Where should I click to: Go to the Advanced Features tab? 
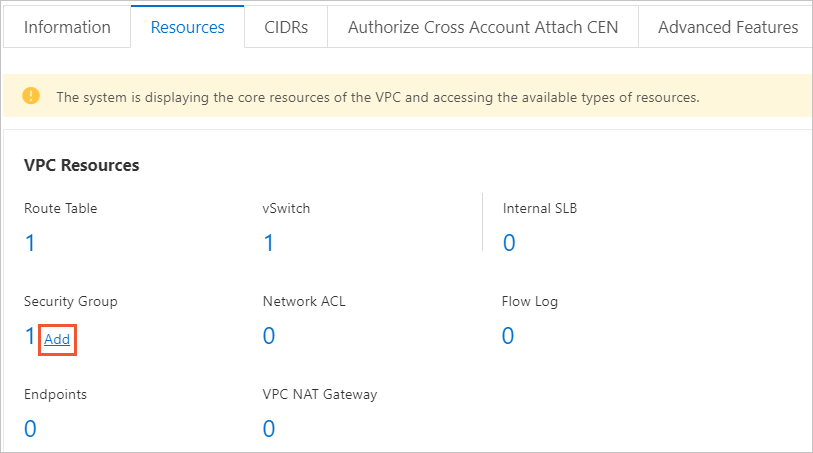727,27
